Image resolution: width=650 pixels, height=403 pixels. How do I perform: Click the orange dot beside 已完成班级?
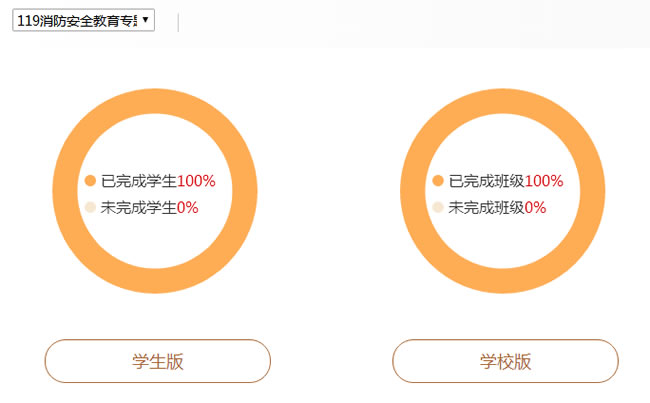pyautogui.click(x=438, y=181)
